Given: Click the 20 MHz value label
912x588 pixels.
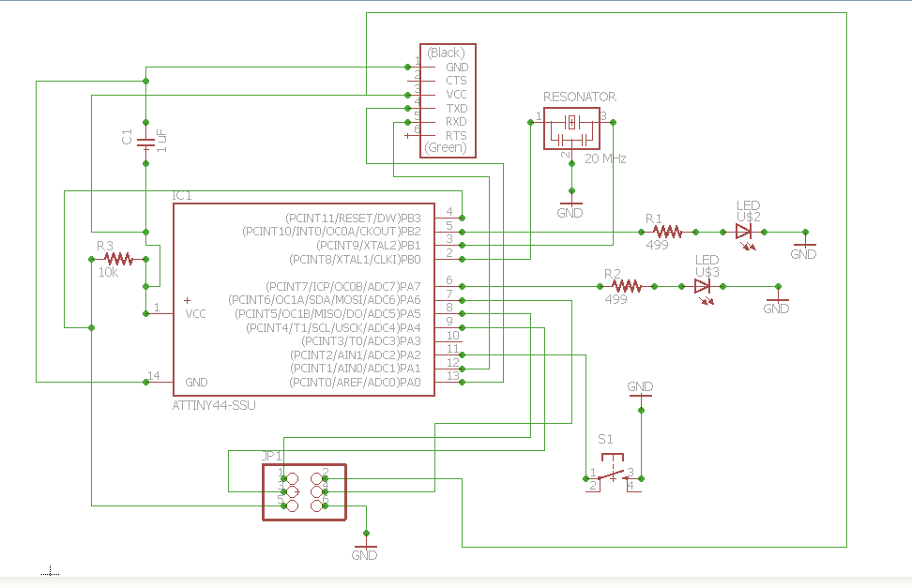Looking at the screenshot, I should (605, 158).
